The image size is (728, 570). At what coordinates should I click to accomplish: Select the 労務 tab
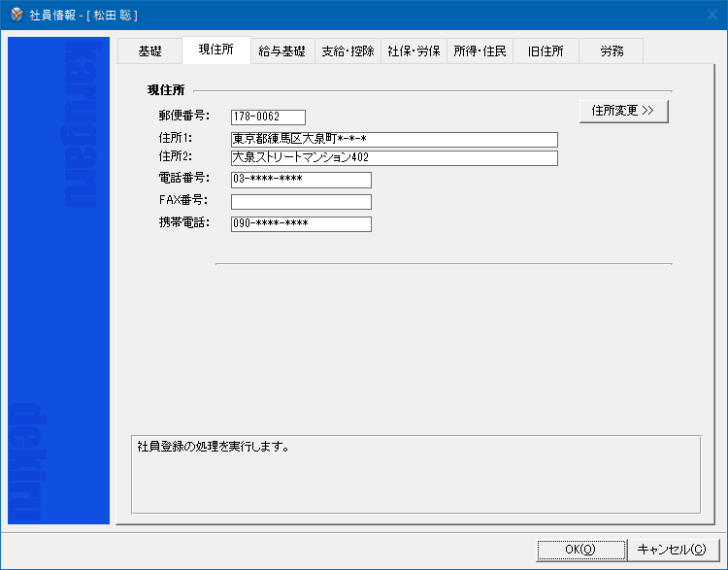(x=612, y=51)
